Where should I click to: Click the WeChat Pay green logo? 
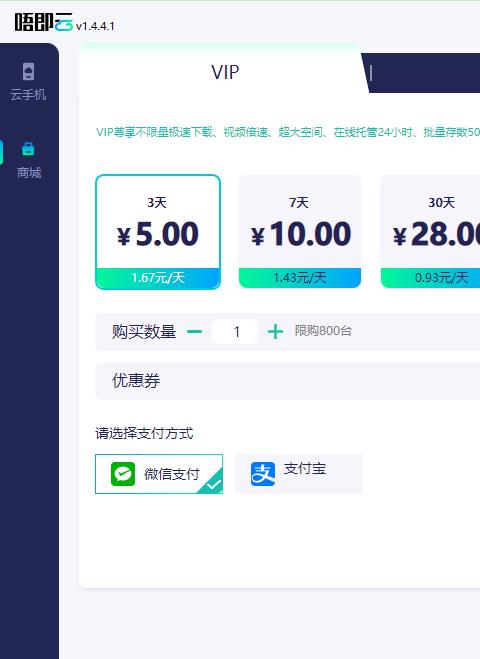(123, 474)
